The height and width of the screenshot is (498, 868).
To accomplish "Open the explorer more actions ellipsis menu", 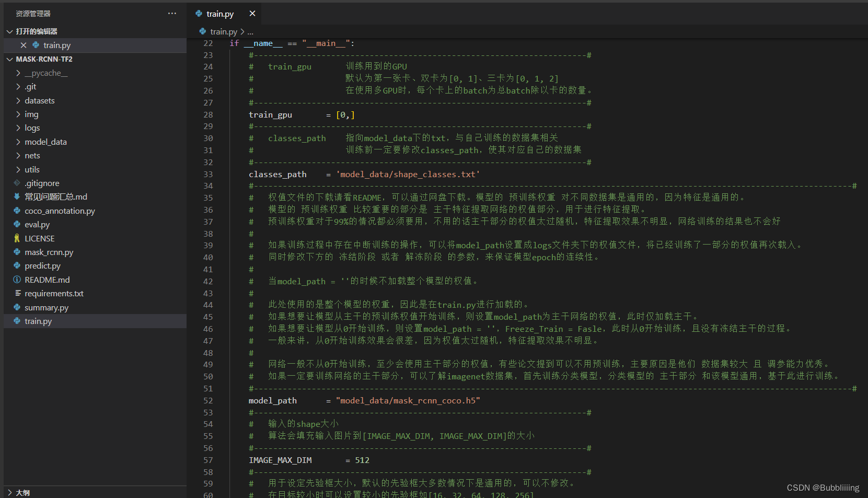I will tap(172, 14).
